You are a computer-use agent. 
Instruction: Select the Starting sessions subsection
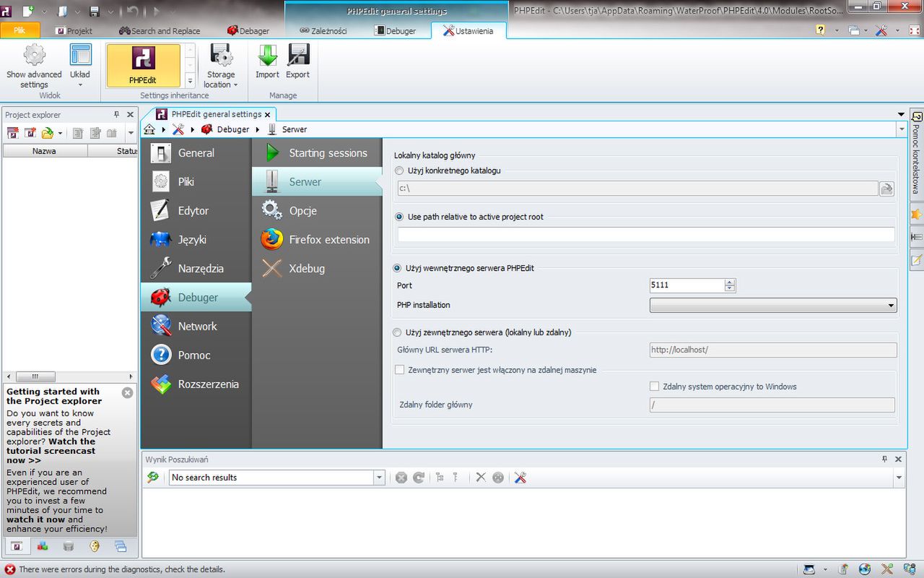[x=317, y=153]
